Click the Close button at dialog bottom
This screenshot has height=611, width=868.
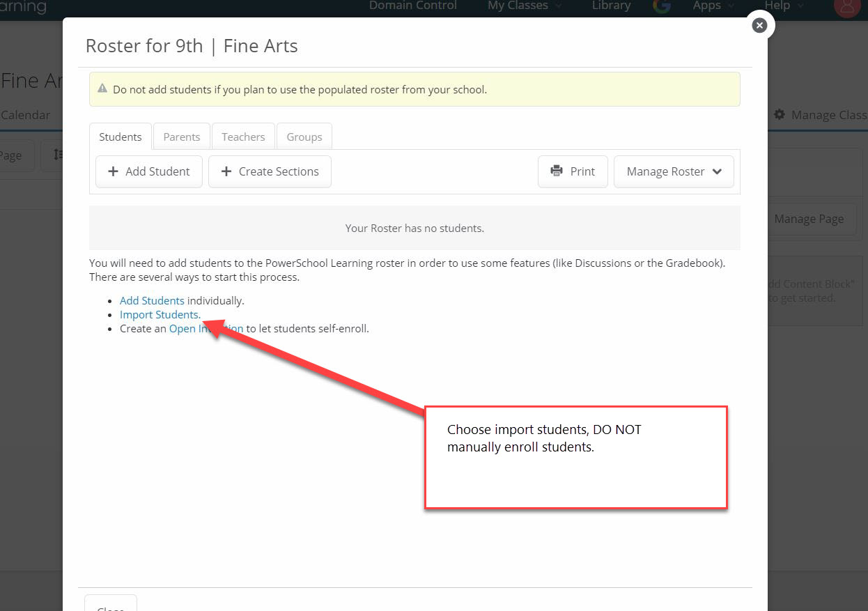tap(111, 603)
